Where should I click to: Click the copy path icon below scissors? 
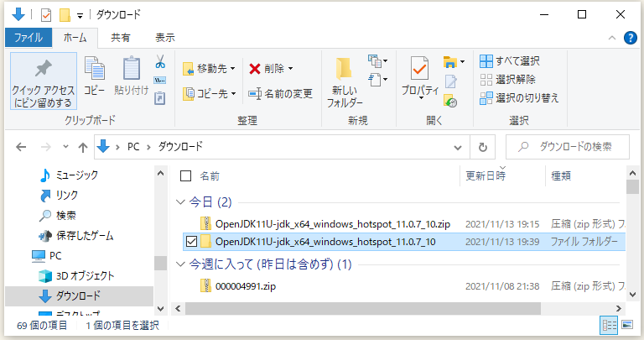[x=160, y=80]
